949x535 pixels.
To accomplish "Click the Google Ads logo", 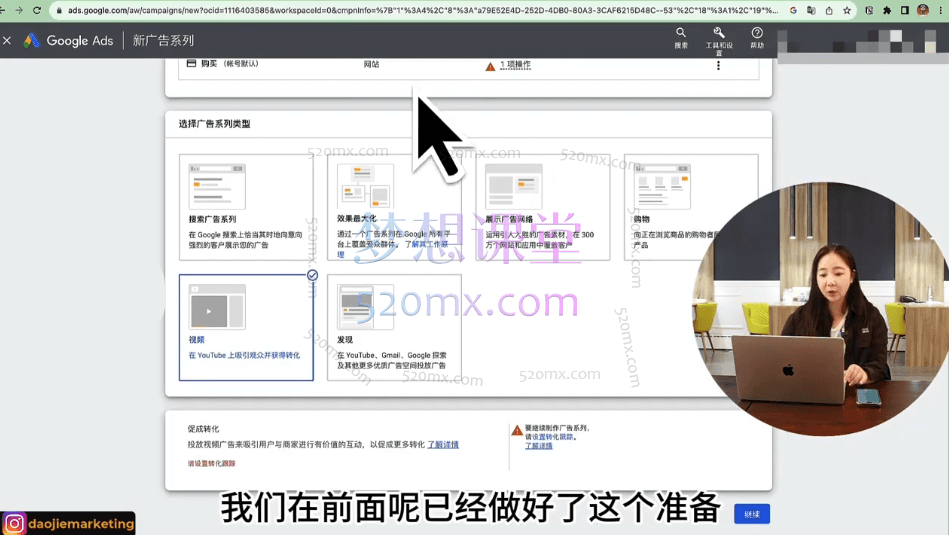I will [x=68, y=41].
